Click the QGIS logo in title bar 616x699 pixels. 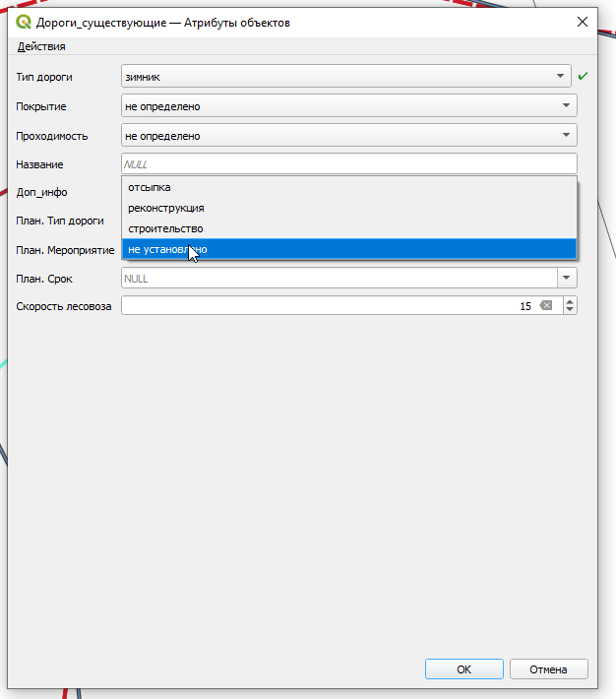(24, 22)
